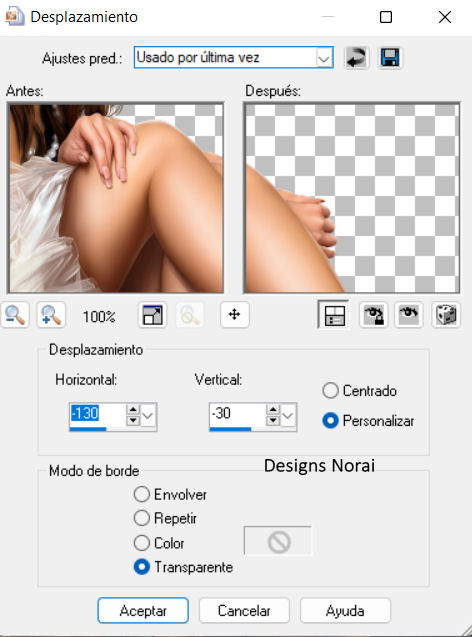Choose the Repetir border mode

pyautogui.click(x=142, y=518)
